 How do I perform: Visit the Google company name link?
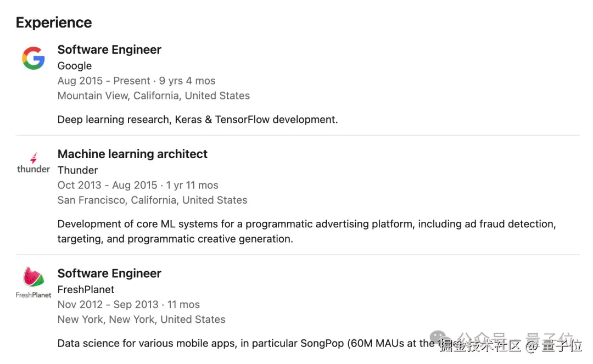[75, 66]
